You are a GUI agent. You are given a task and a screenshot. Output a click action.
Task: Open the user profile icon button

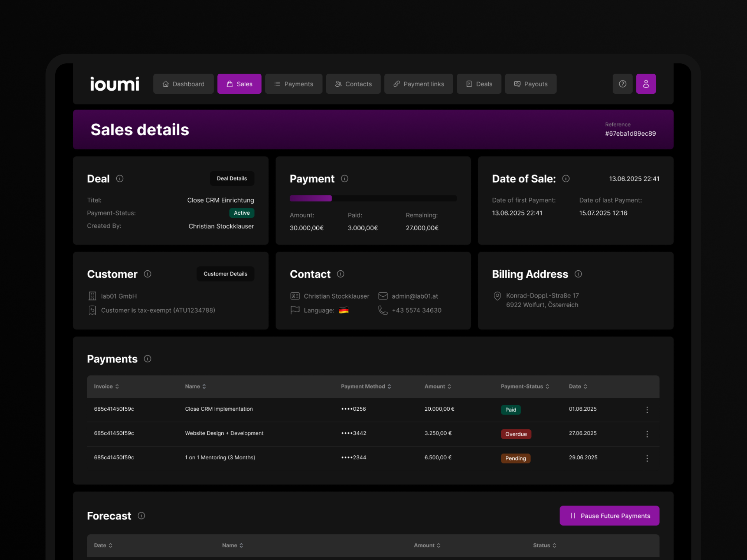pyautogui.click(x=646, y=84)
